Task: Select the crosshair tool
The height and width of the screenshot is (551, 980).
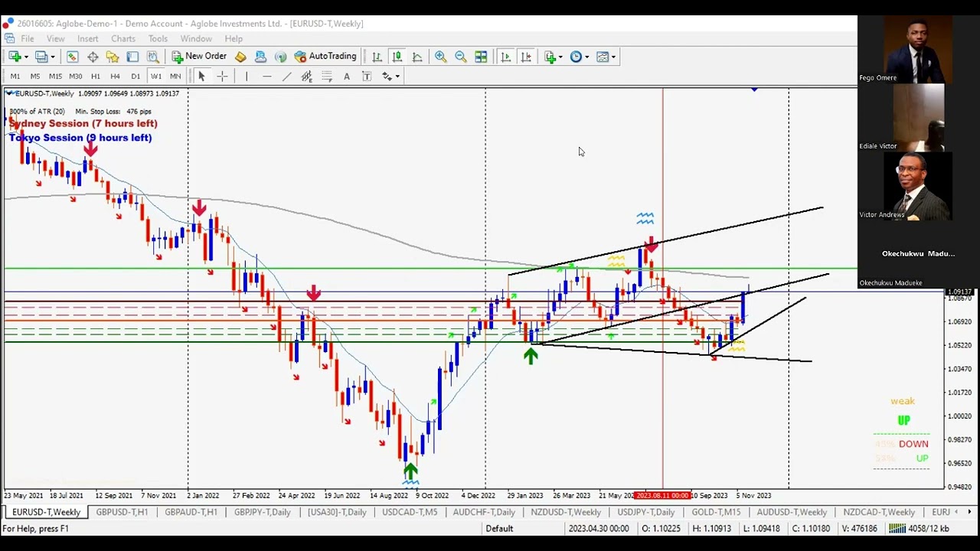Action: tap(222, 77)
